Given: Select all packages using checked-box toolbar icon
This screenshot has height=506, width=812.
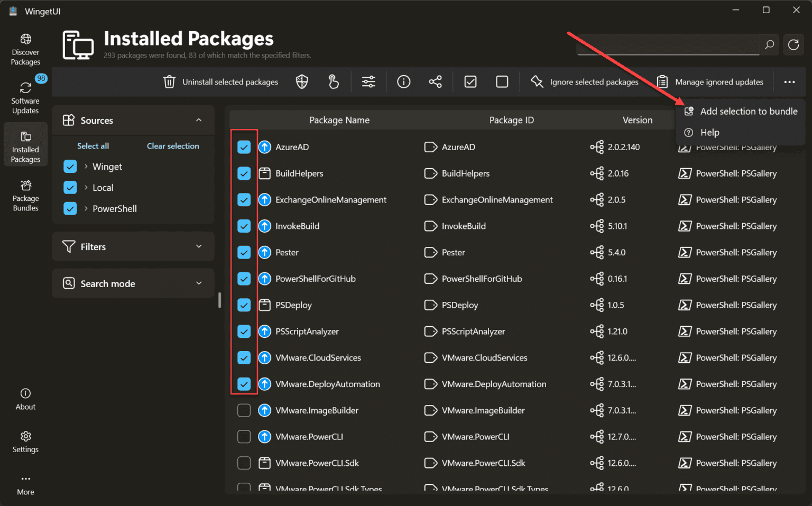Looking at the screenshot, I should [470, 81].
